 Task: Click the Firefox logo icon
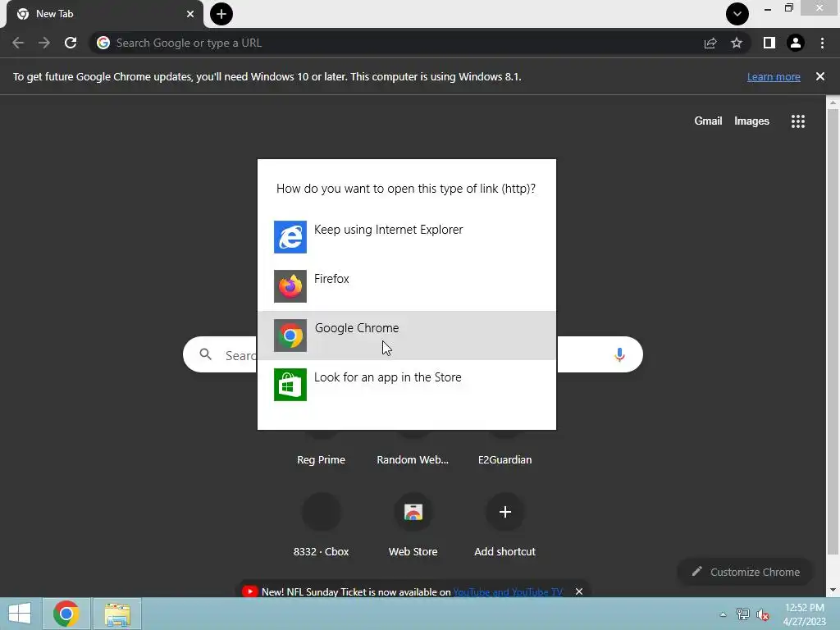[x=290, y=286]
